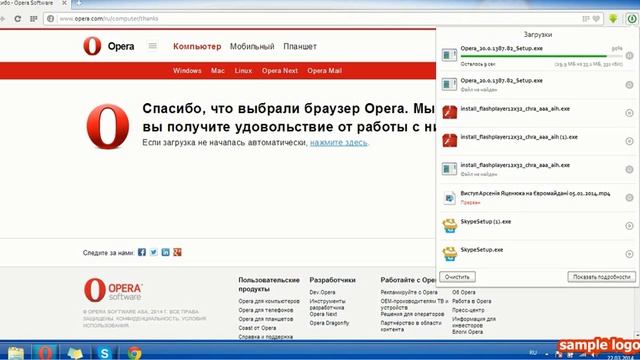Choose Mac in the red navigation bar
The height and width of the screenshot is (360, 640).
click(x=218, y=71)
